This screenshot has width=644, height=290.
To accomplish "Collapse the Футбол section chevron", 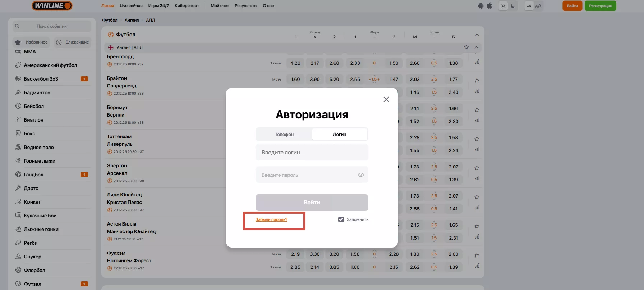I will [477, 35].
